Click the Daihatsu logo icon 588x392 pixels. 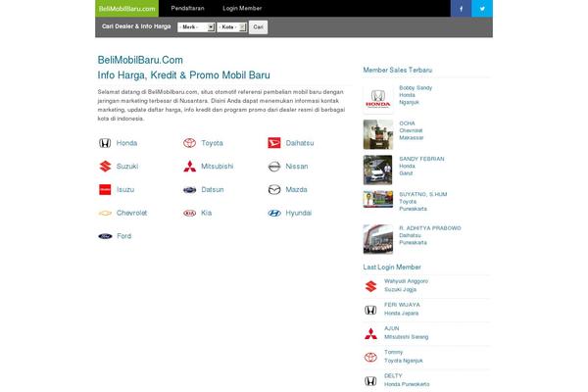(274, 143)
